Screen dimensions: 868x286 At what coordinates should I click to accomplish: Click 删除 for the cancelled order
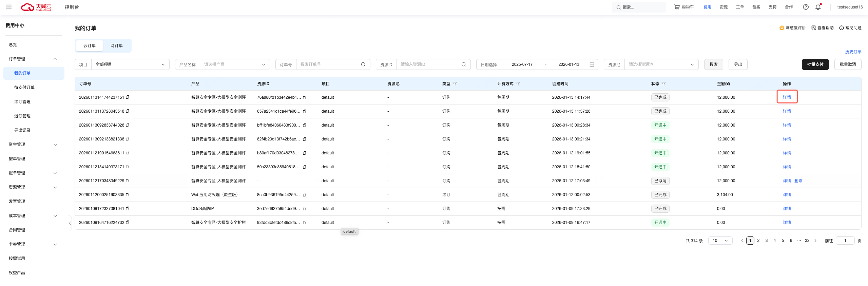(798, 181)
